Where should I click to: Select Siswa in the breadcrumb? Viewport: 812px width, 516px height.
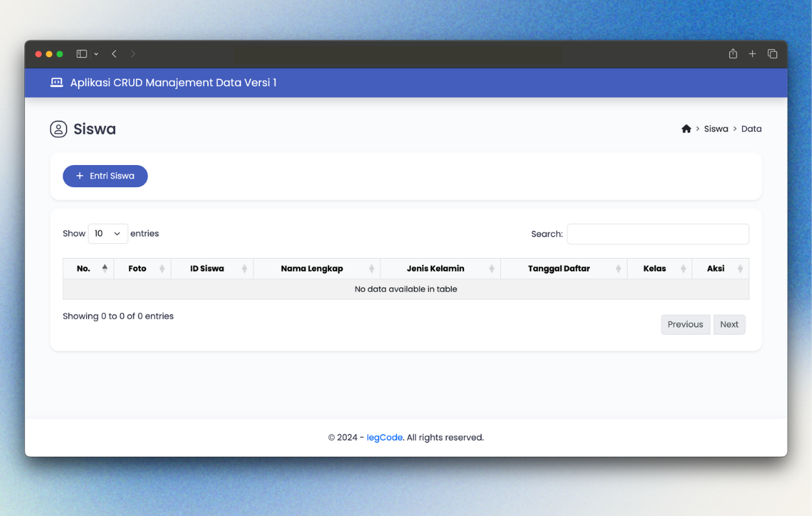click(x=716, y=129)
